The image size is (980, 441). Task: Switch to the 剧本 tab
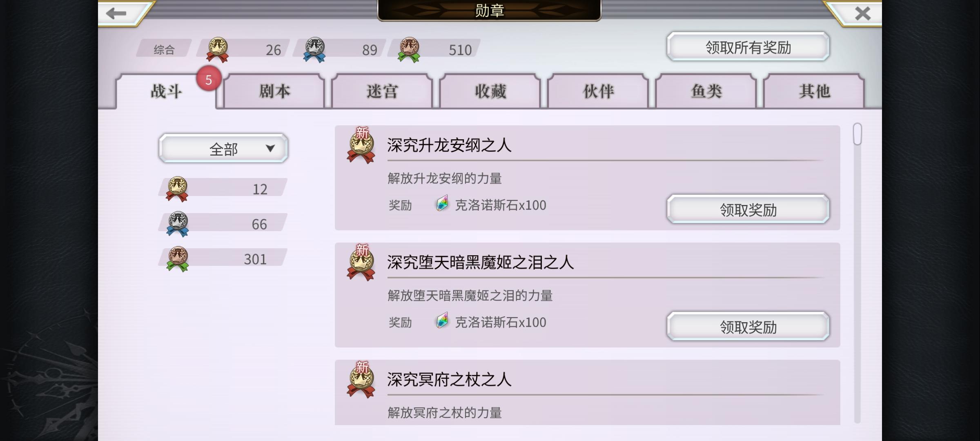point(274,91)
